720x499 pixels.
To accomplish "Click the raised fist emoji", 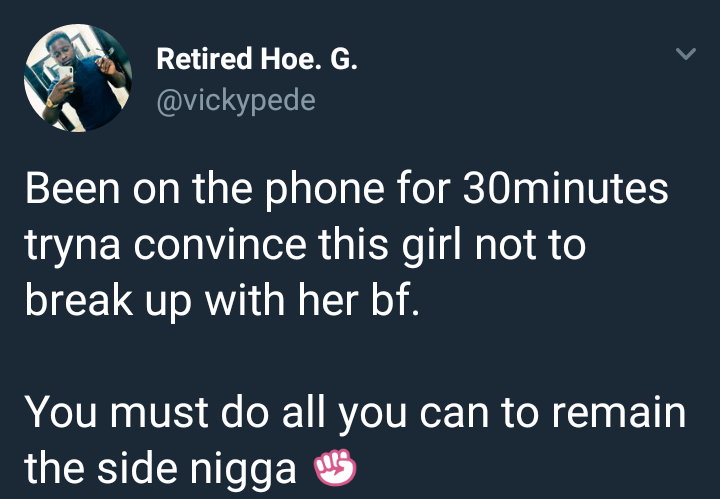I will [x=335, y=467].
